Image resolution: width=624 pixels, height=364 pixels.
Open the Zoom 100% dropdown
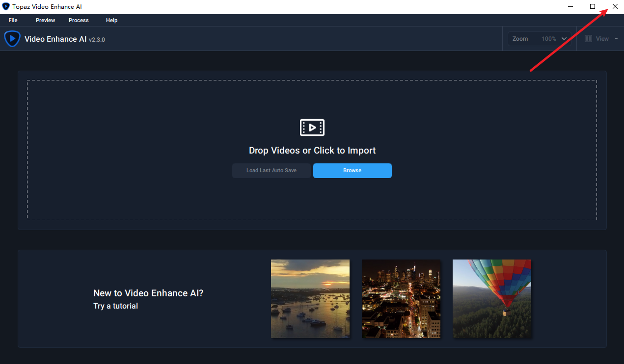(539, 39)
